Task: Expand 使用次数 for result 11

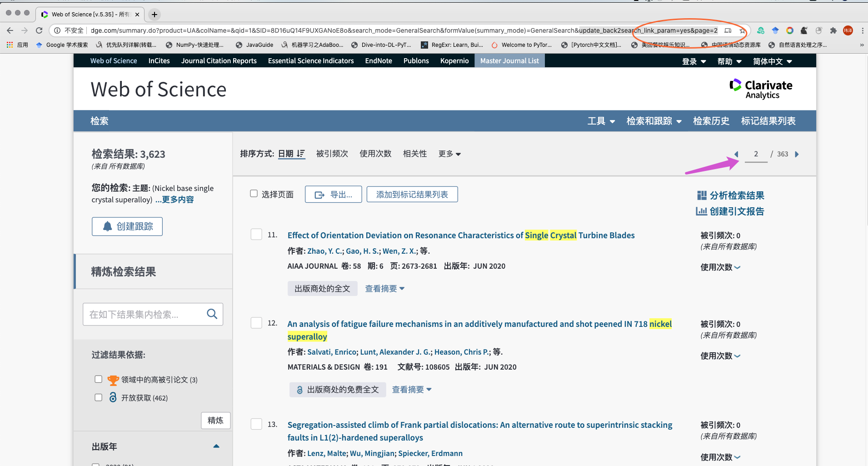Action: click(720, 267)
